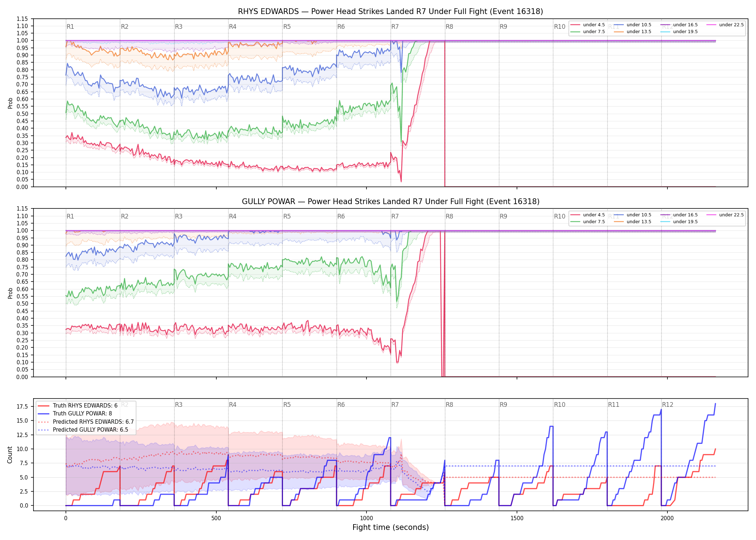Click the R7 round marker in top chart

coord(395,27)
